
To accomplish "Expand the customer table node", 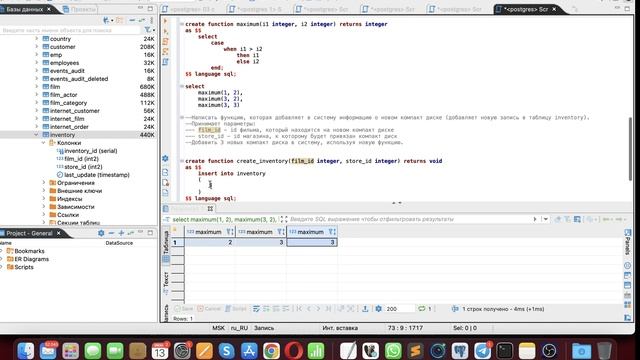I will pos(36,47).
